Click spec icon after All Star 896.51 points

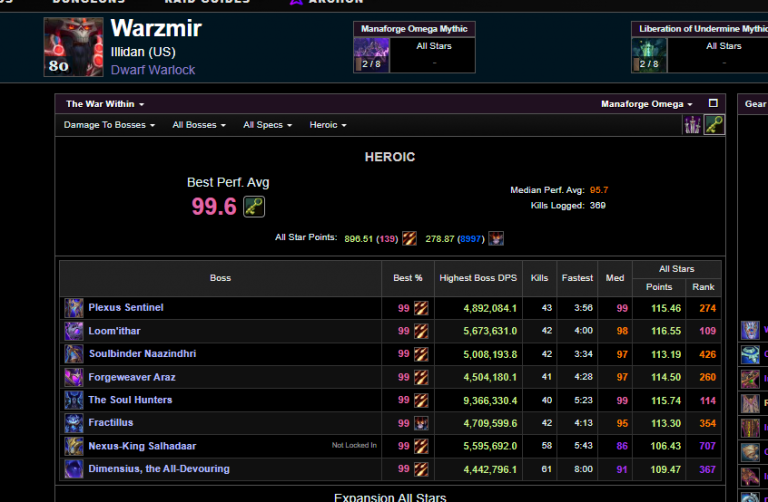tap(409, 239)
